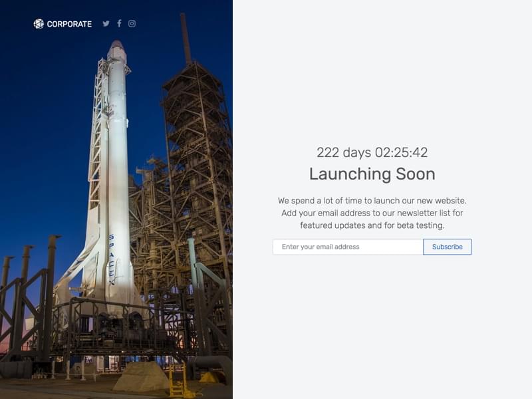532x399 pixels.
Task: Open the Twitter bird icon link
Action: coord(106,24)
